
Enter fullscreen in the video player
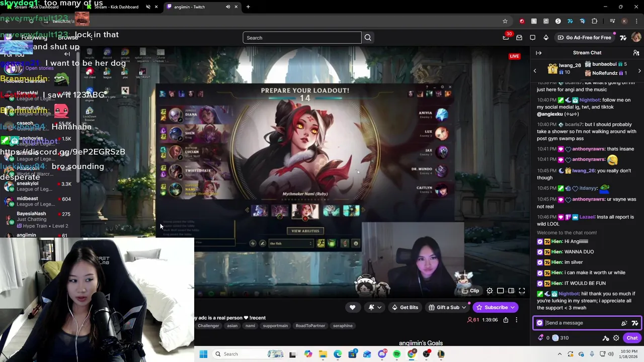click(522, 291)
